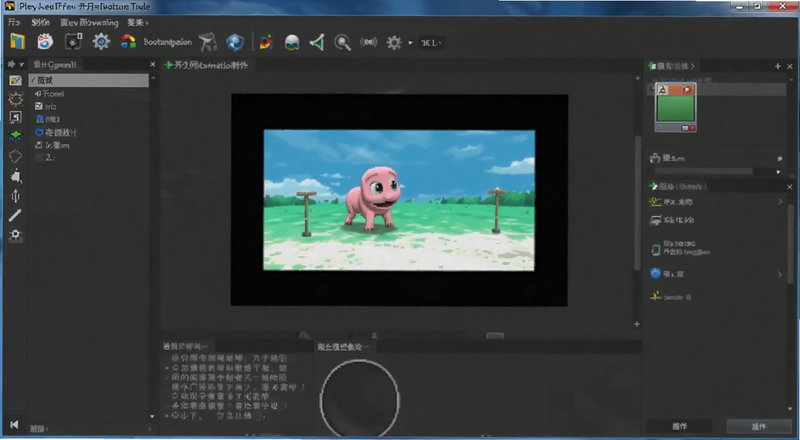800x440 pixels.
Task: Select the dark camera screen toolbar icon
Action: click(73, 42)
